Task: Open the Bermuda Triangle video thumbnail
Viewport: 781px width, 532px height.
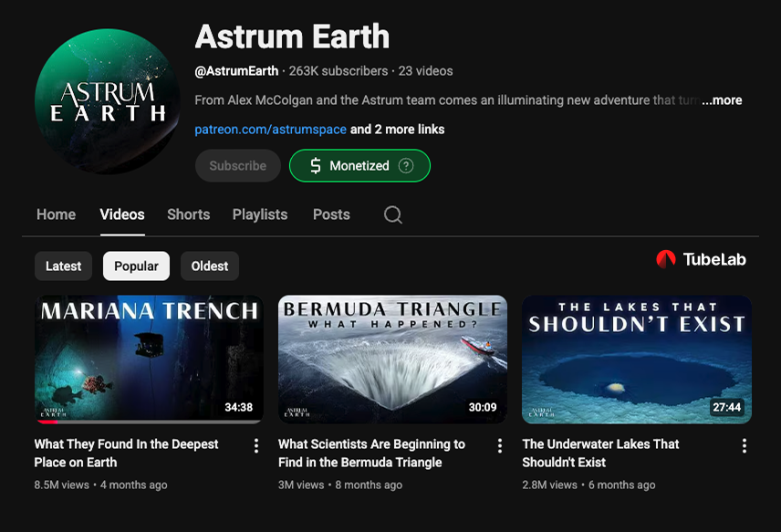Action: click(x=392, y=360)
